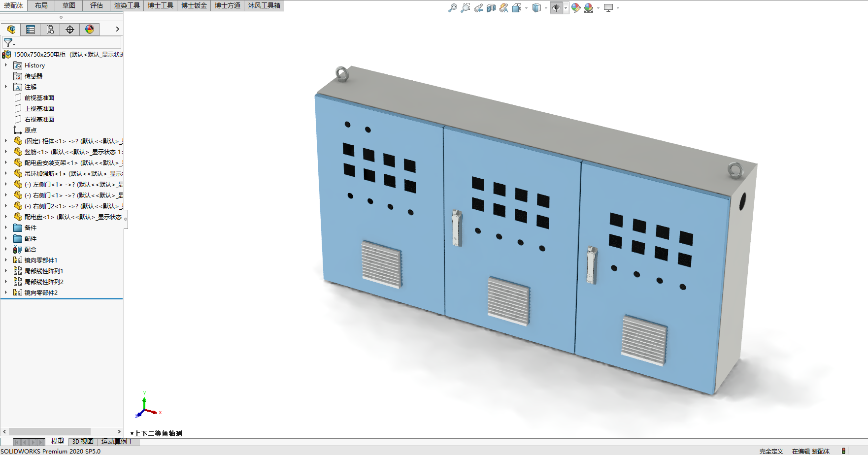868x455 pixels.
Task: Click the tree filter funnel icon
Action: (8, 43)
